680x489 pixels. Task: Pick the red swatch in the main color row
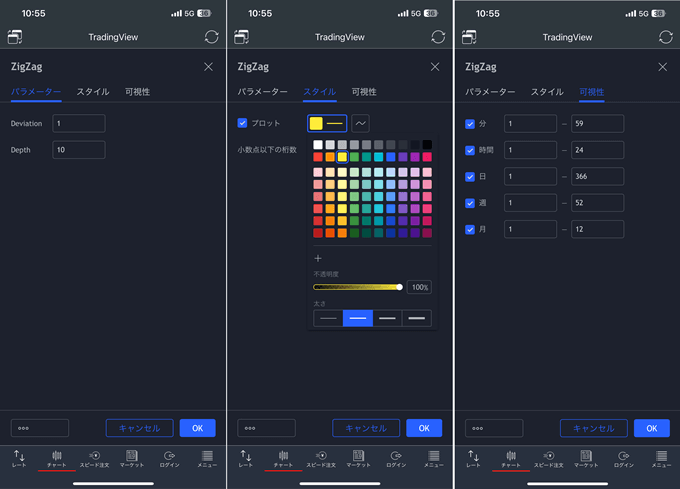318,156
